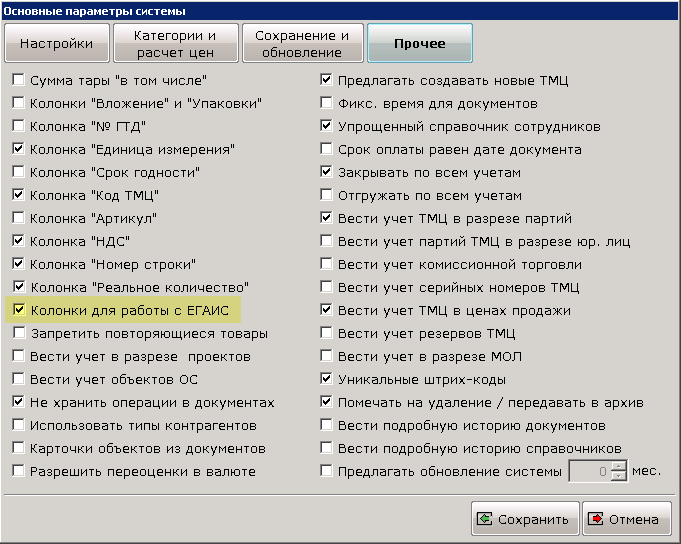
Task: Open Сохранение и обновление tab
Action: click(x=302, y=43)
